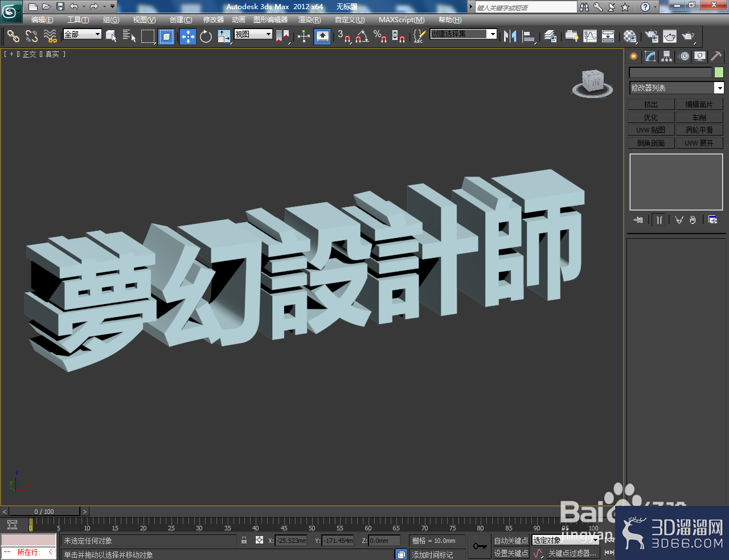The image size is (729, 560).
Task: Save the scene with the floppy disk icon
Action: (x=60, y=7)
